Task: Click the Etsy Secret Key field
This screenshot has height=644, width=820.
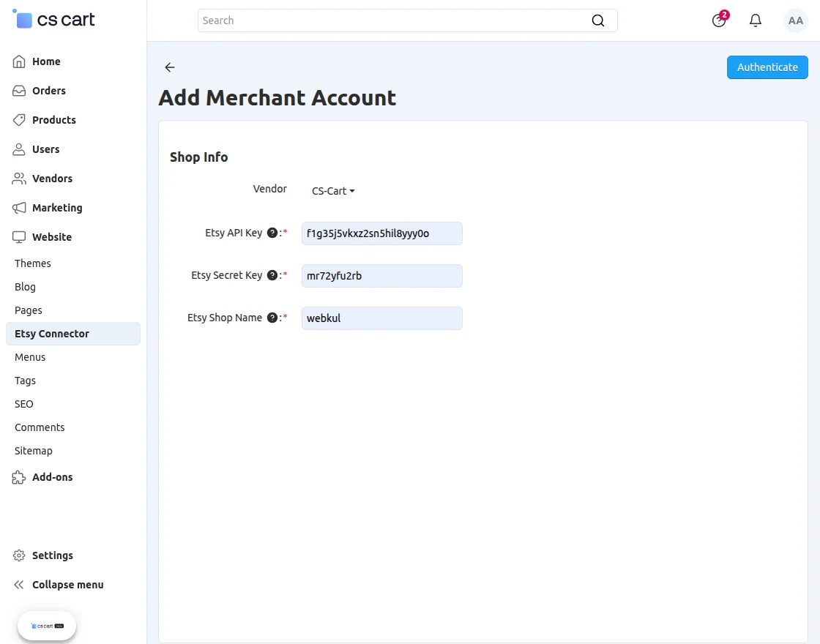Action: (x=381, y=275)
